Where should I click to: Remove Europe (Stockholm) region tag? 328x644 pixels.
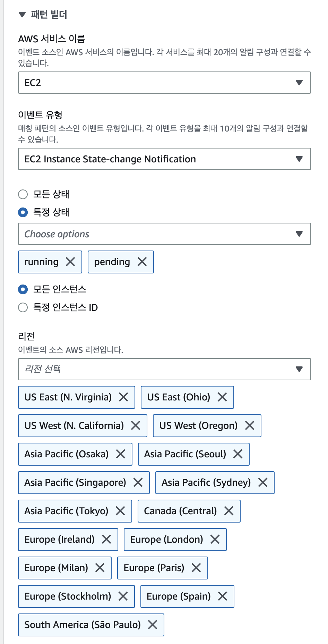(x=123, y=596)
